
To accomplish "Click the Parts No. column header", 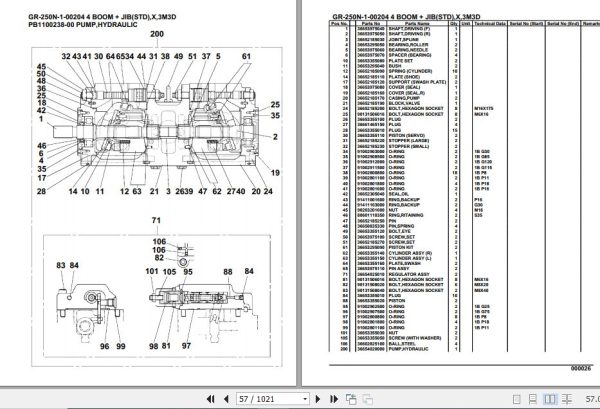I will pyautogui.click(x=371, y=24).
